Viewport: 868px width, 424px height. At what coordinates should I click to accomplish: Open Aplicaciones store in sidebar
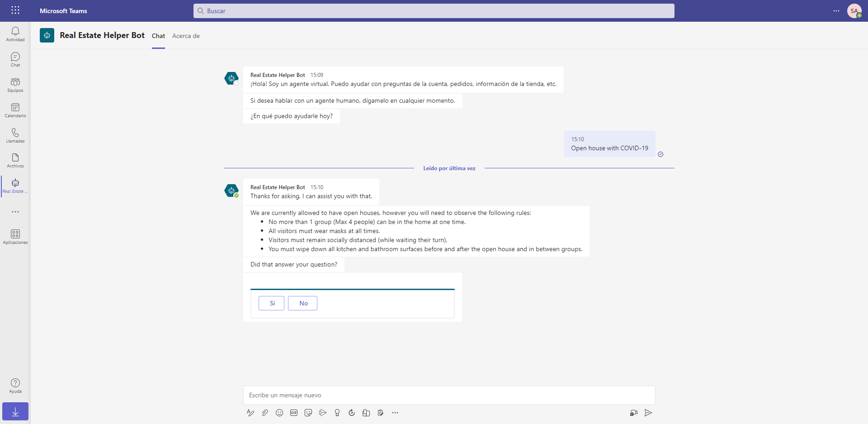15,237
